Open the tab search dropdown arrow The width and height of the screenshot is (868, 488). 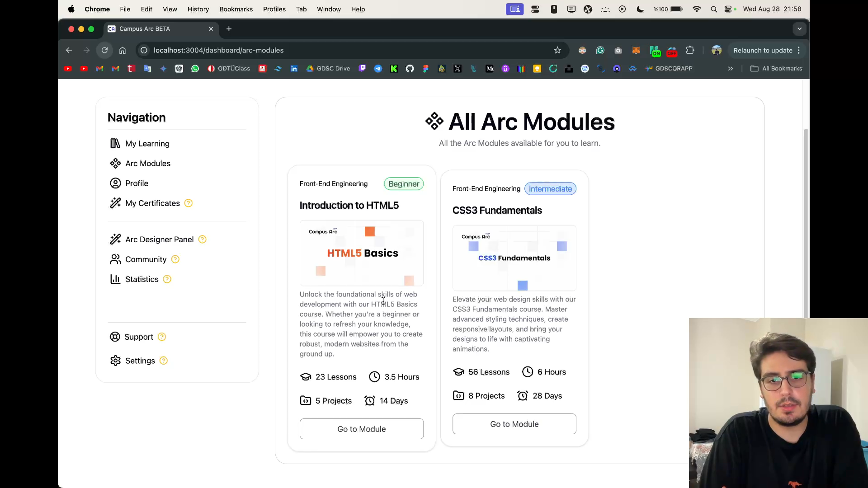point(799,29)
